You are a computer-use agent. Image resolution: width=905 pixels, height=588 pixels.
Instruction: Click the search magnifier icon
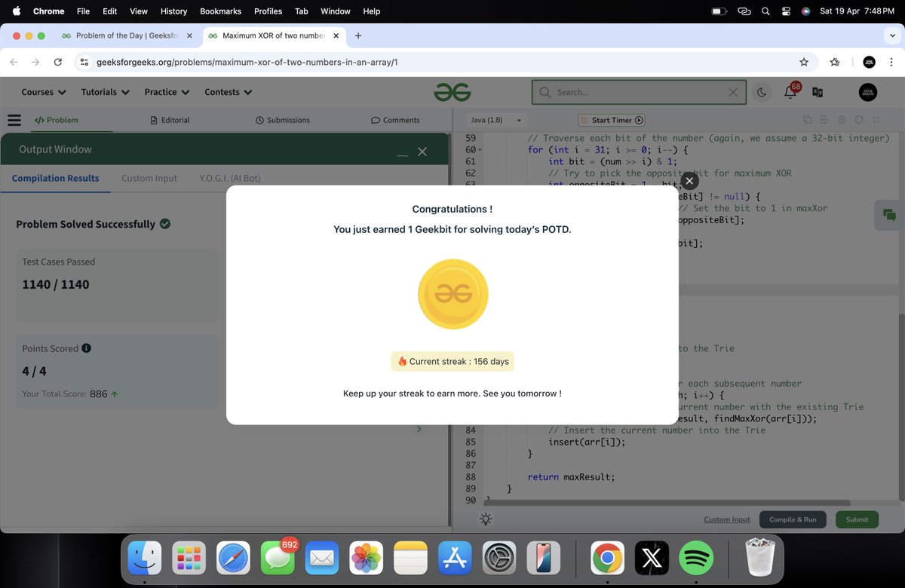tap(545, 92)
